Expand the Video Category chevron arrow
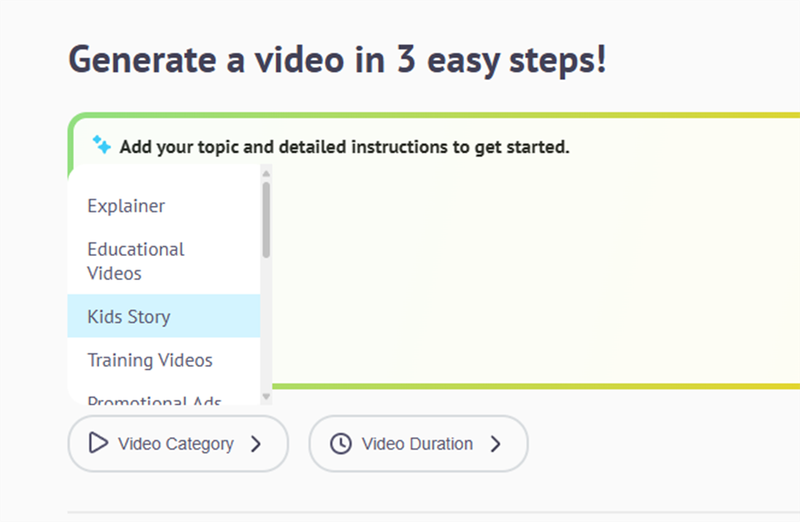 coord(256,444)
